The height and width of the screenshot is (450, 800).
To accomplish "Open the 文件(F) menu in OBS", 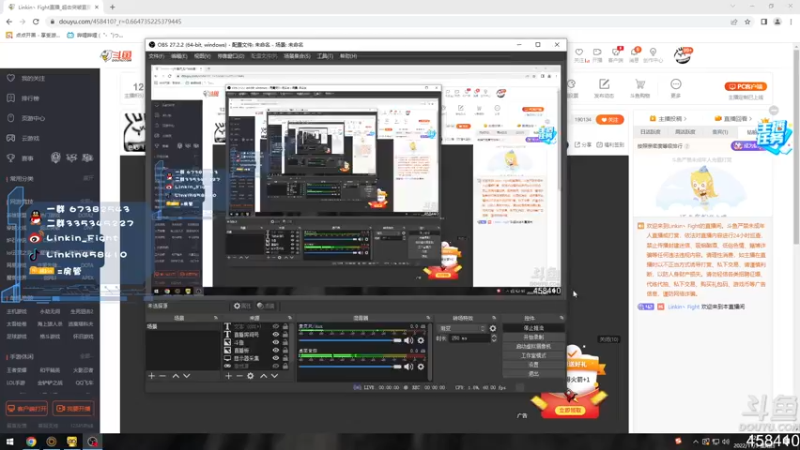I will coord(156,56).
